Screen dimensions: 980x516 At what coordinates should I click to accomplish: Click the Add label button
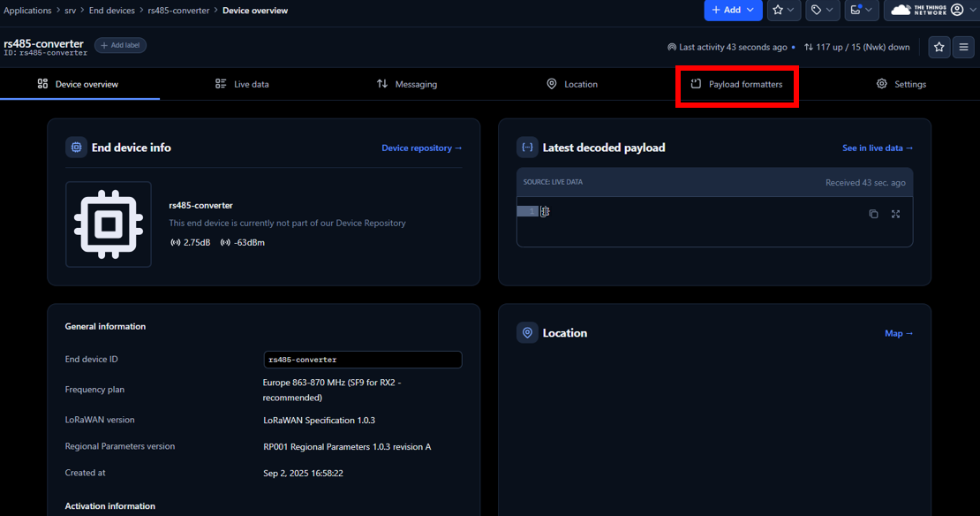point(120,44)
